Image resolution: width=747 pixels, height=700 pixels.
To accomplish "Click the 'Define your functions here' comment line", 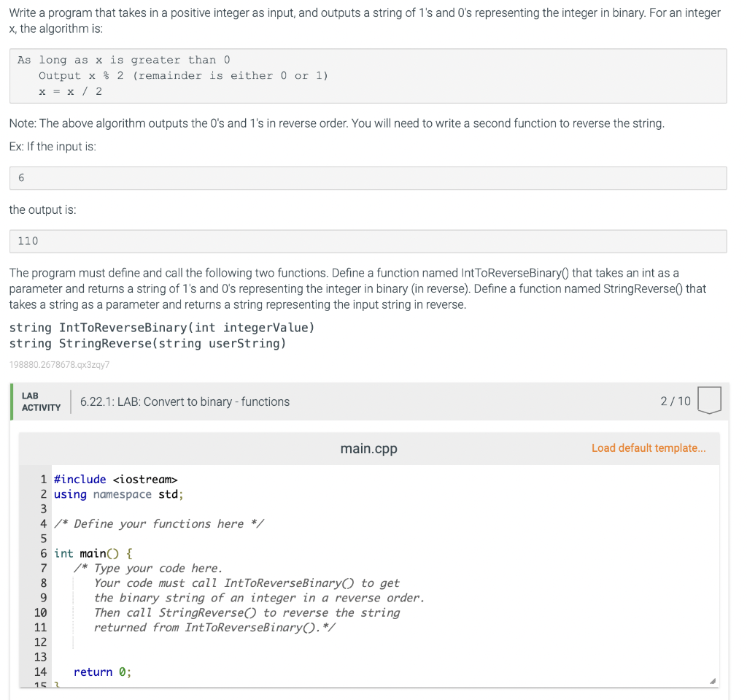I will tap(158, 523).
